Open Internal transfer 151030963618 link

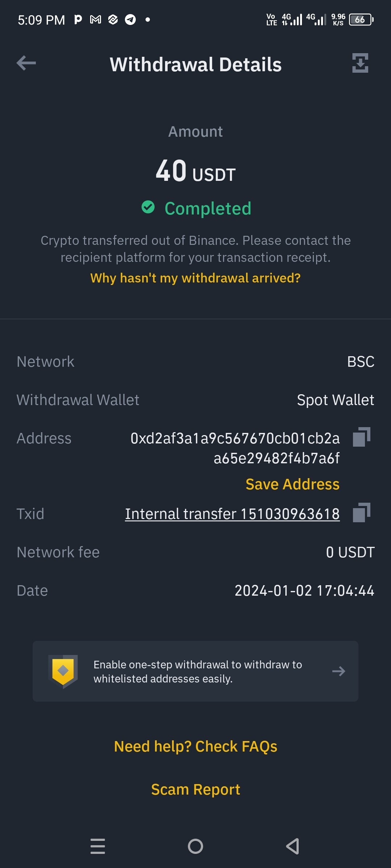[x=232, y=514]
